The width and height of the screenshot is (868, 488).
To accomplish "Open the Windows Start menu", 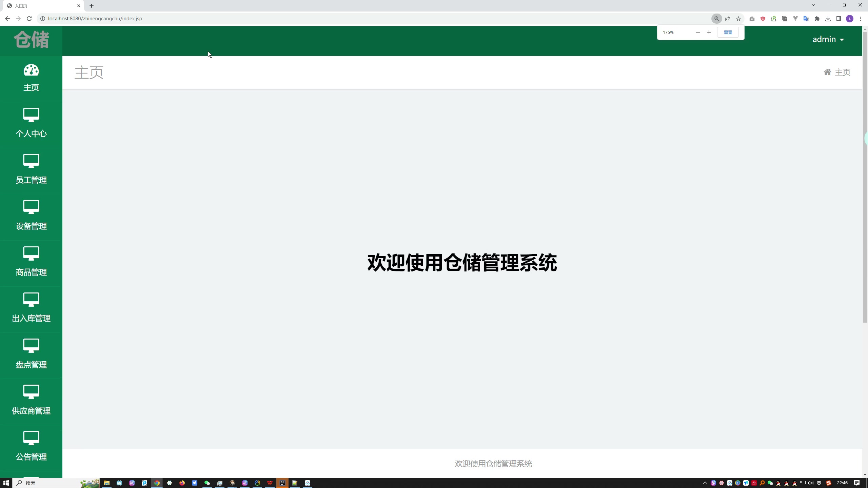I will tap(6, 483).
